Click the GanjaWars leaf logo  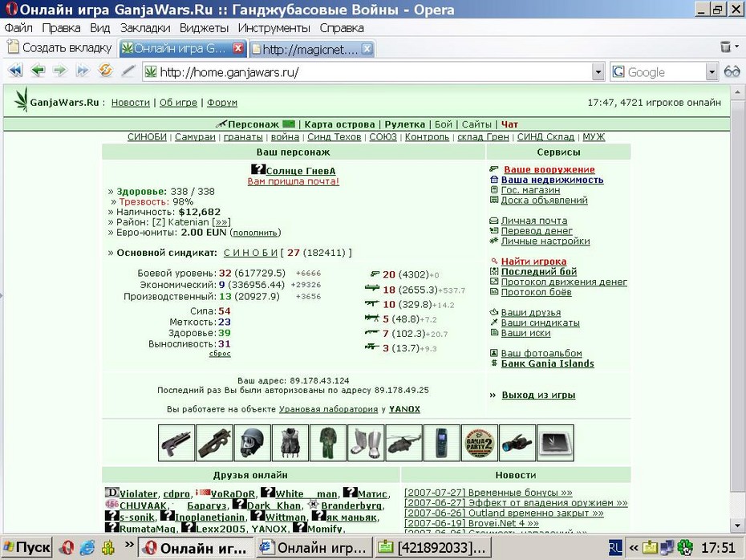click(21, 99)
